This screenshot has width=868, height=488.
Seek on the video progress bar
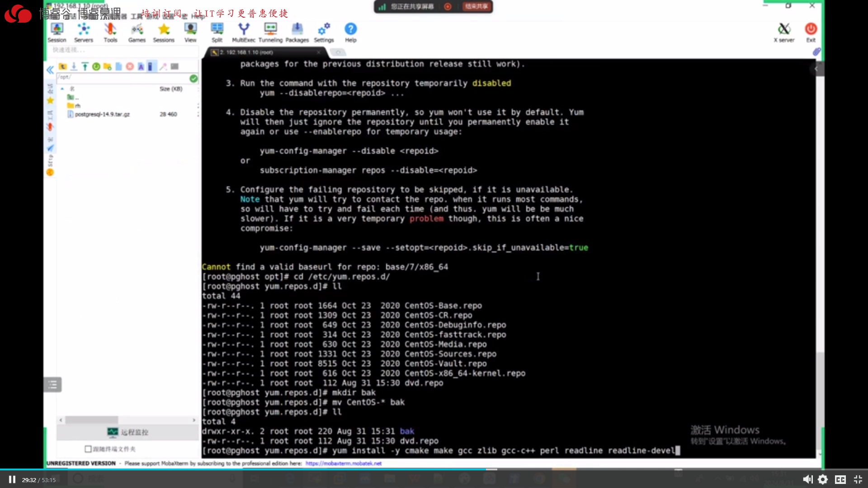tap(434, 469)
